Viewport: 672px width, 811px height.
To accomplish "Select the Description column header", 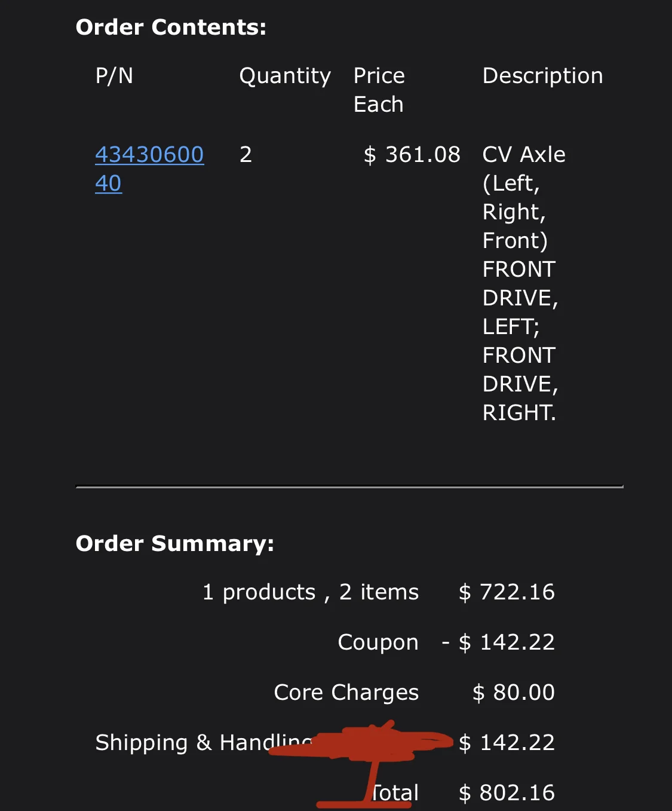I will [x=542, y=76].
